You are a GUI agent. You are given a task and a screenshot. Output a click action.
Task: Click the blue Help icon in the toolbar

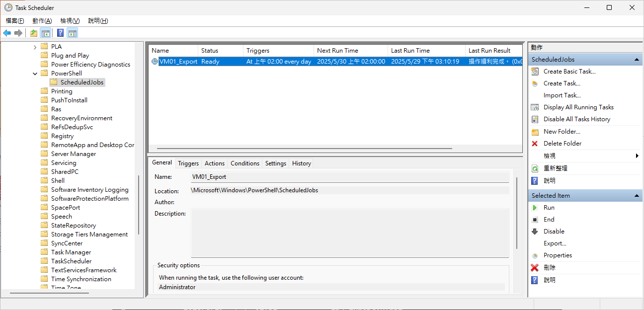[x=60, y=33]
